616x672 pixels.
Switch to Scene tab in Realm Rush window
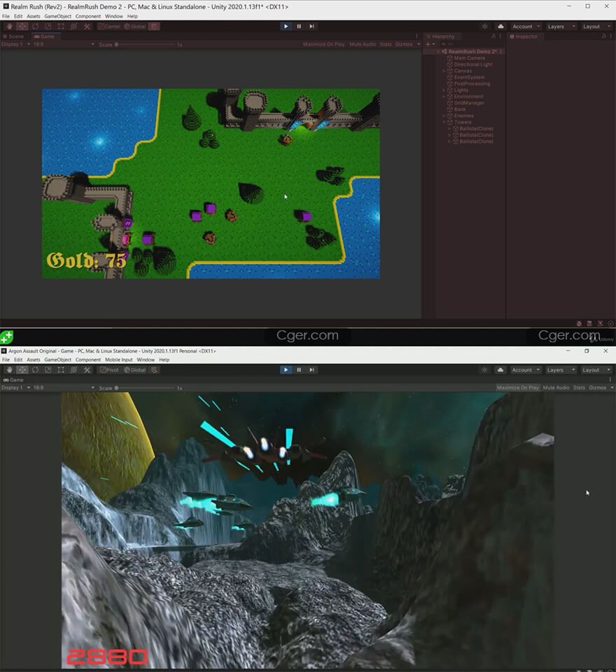pos(14,36)
